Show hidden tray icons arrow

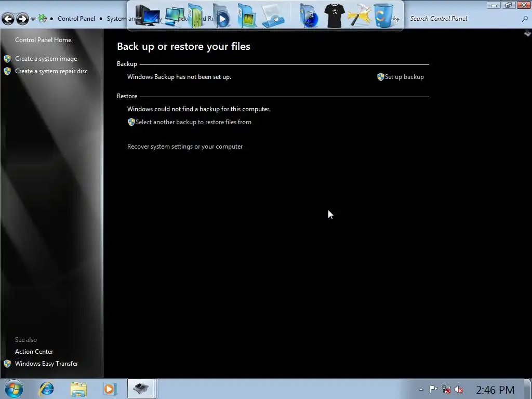421,390
